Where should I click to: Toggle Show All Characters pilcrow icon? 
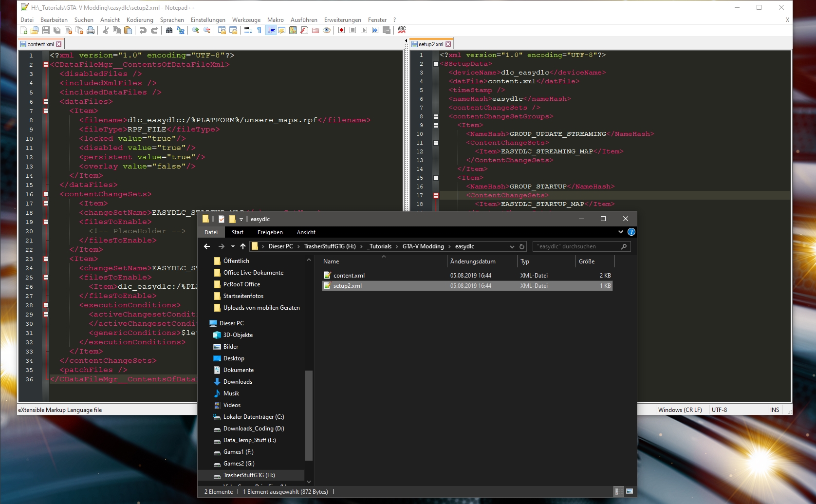pos(259,30)
